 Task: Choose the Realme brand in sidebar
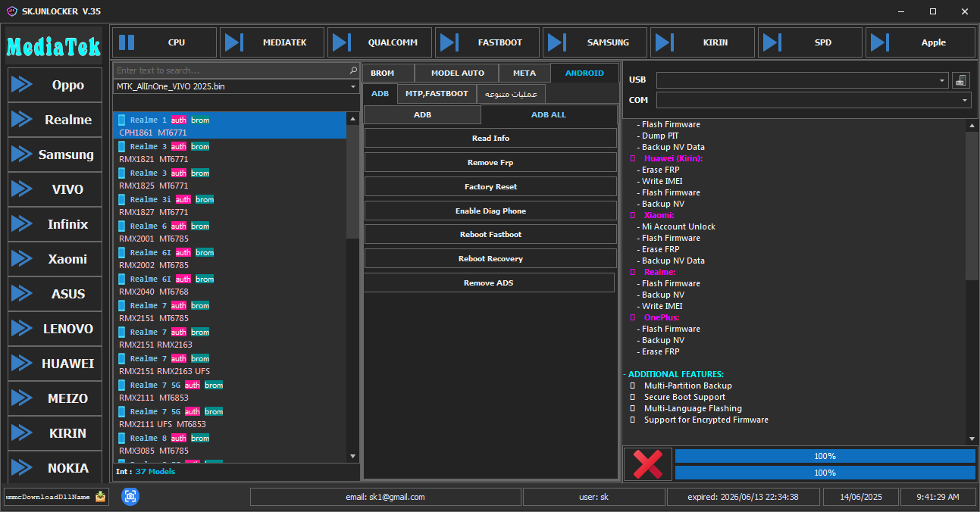(55, 120)
